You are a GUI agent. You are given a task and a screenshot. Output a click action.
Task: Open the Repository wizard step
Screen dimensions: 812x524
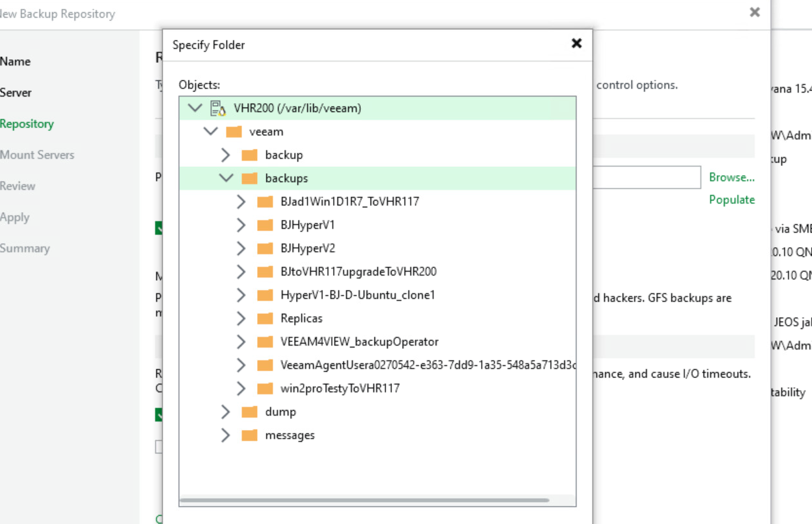click(27, 124)
